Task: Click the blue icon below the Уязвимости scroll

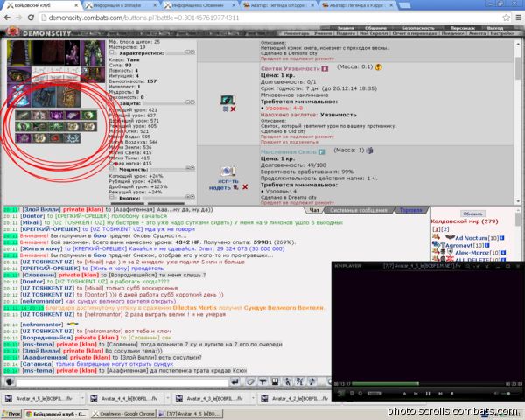Action: coord(226,108)
